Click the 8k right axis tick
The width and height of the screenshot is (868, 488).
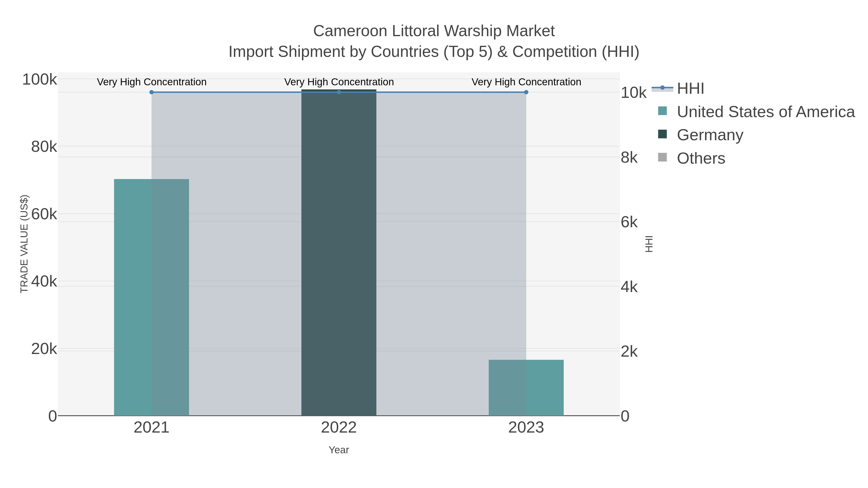(629, 157)
